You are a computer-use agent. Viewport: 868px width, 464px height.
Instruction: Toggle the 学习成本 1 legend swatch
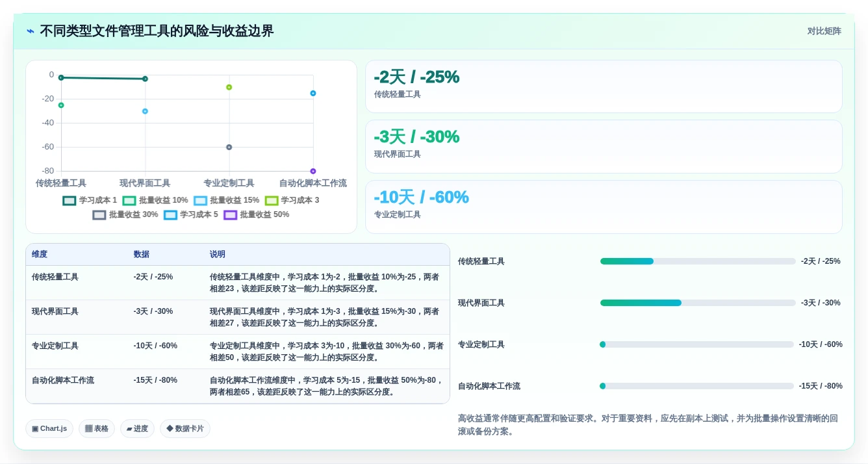point(70,200)
